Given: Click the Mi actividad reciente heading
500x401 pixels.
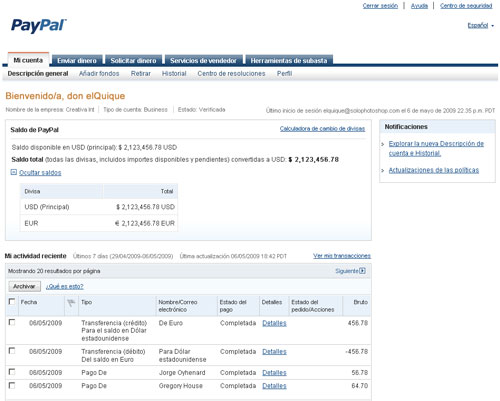Looking at the screenshot, I should [x=36, y=256].
